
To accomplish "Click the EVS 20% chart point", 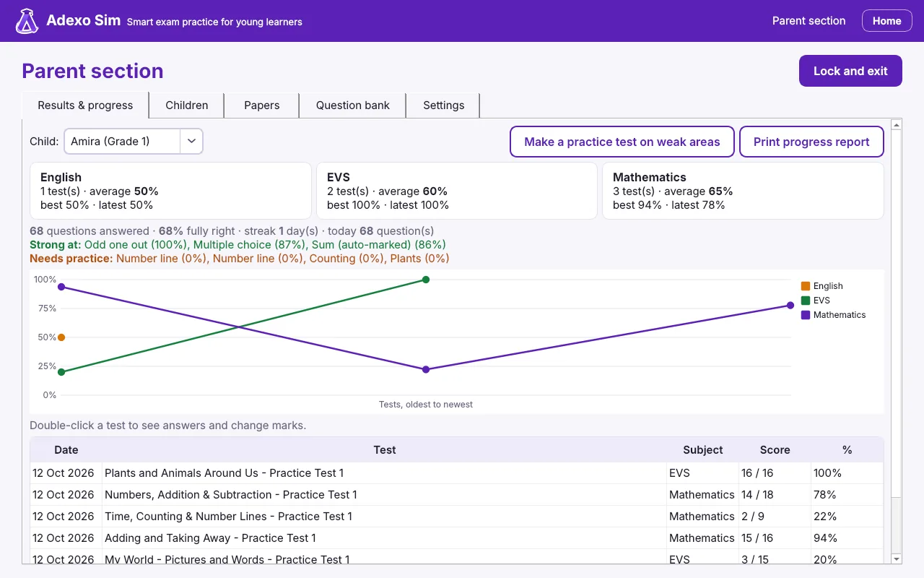I will tap(61, 372).
